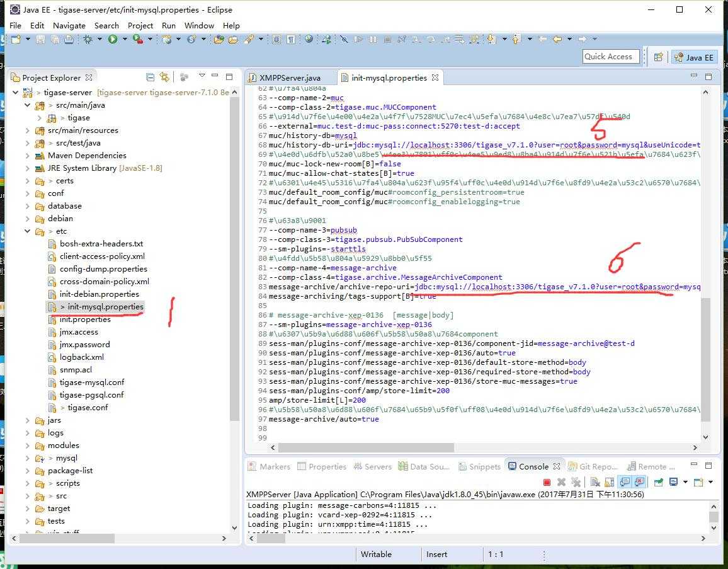Open Run dropdown arrow next to green button
The height and width of the screenshot is (569, 728).
click(125, 39)
